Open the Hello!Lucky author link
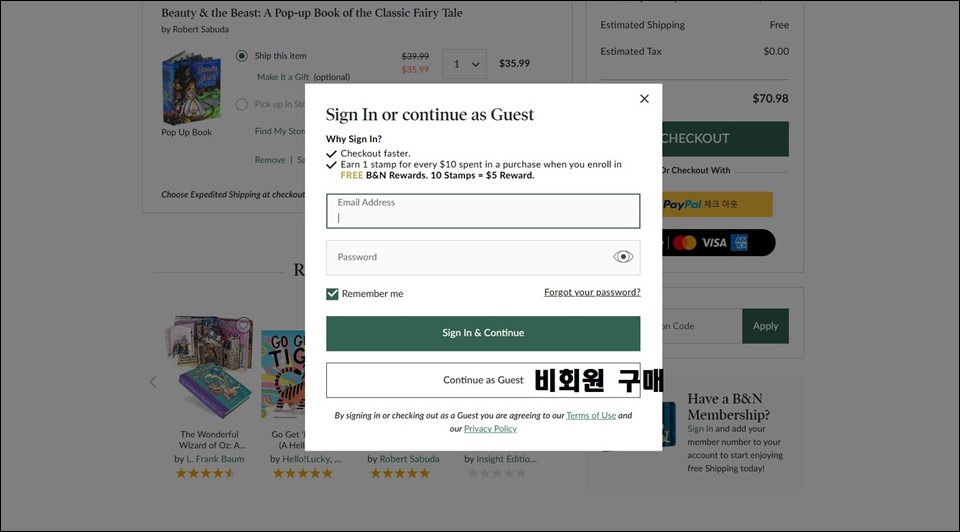960x532 pixels. click(312, 459)
